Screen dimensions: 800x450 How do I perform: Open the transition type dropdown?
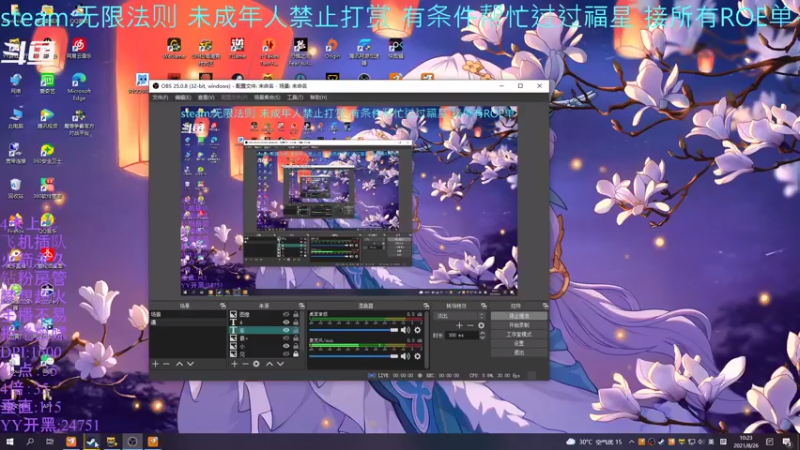click(x=458, y=316)
